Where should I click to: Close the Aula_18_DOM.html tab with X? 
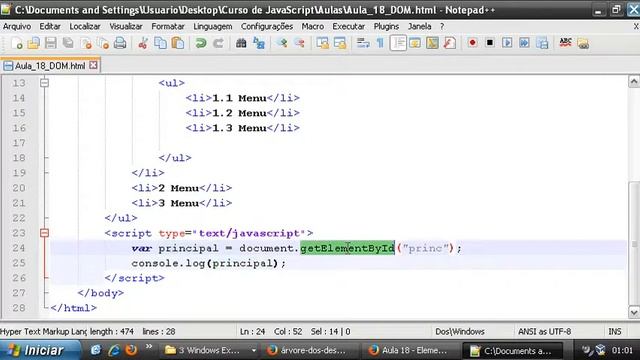click(x=93, y=65)
